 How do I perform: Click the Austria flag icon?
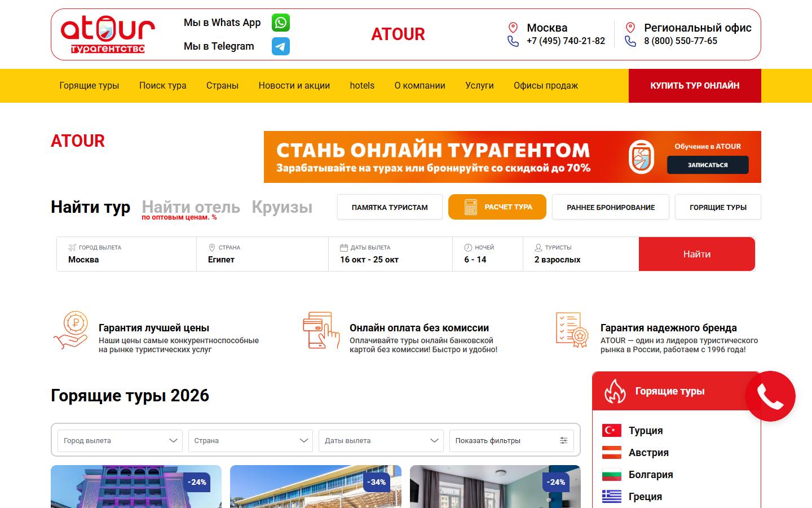tap(612, 453)
